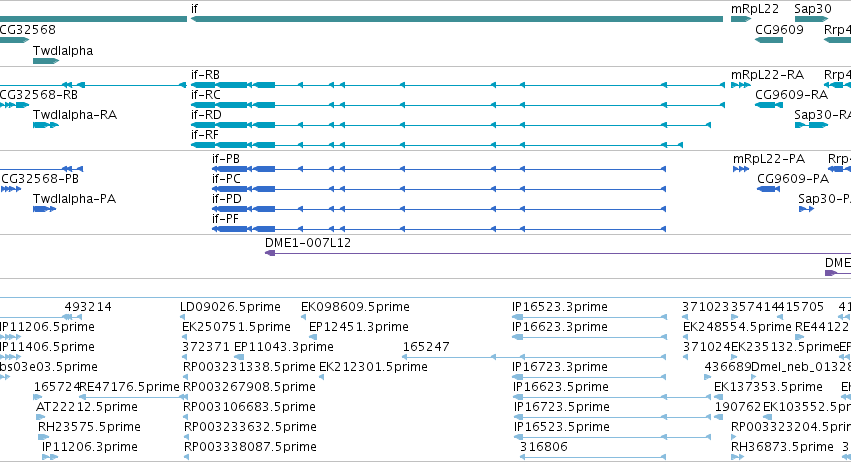
Task: Select the bs03e03.5prime EST label
Action: (x=49, y=367)
